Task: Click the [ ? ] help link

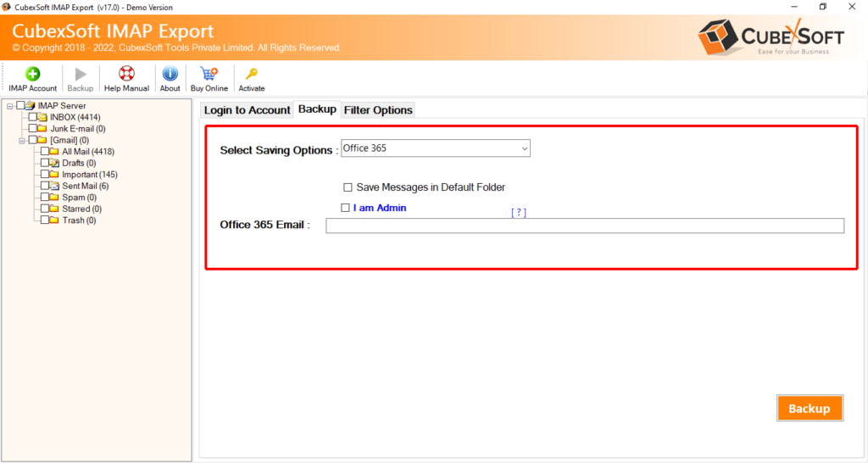Action: (519, 212)
